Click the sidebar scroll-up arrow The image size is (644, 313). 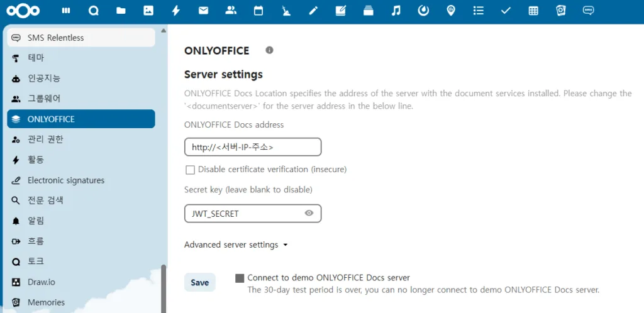point(164,31)
